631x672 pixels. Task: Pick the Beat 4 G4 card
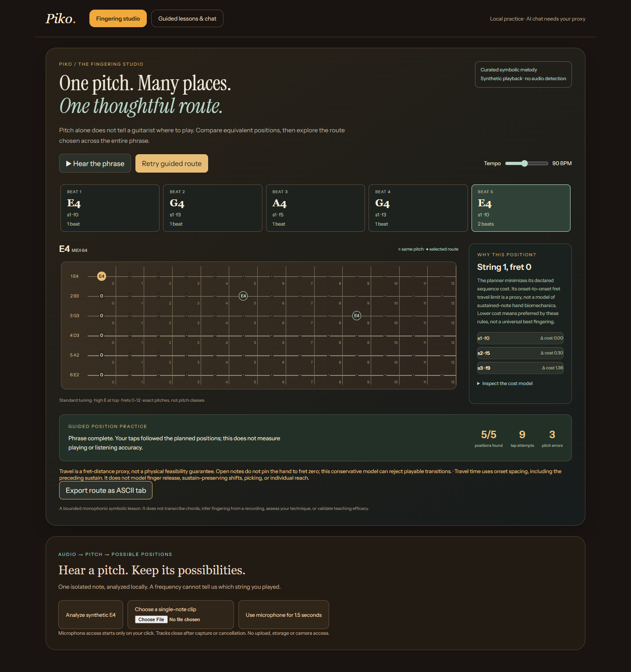coord(418,208)
